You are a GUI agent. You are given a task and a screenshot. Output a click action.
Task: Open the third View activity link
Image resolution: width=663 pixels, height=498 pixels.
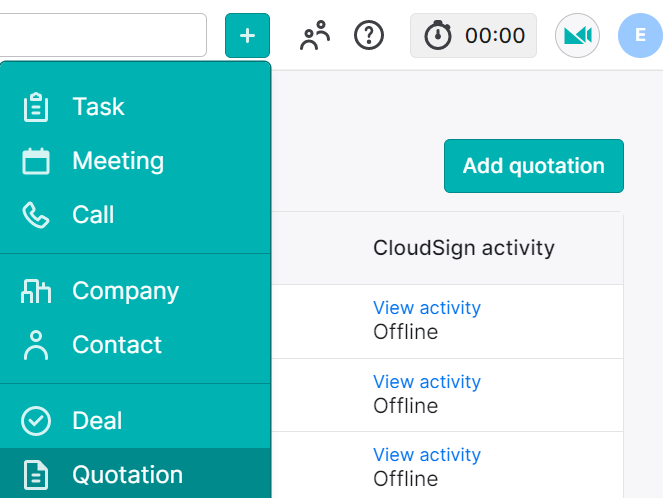(427, 455)
